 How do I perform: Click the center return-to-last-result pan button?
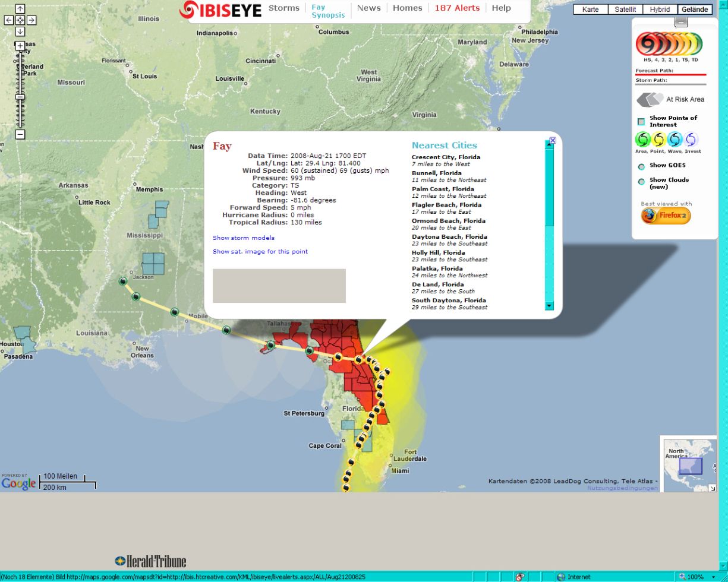[x=20, y=20]
